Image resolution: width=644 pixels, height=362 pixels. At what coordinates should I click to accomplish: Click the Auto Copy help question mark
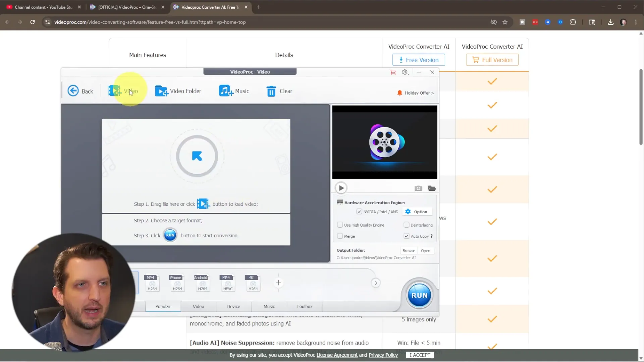(x=431, y=236)
